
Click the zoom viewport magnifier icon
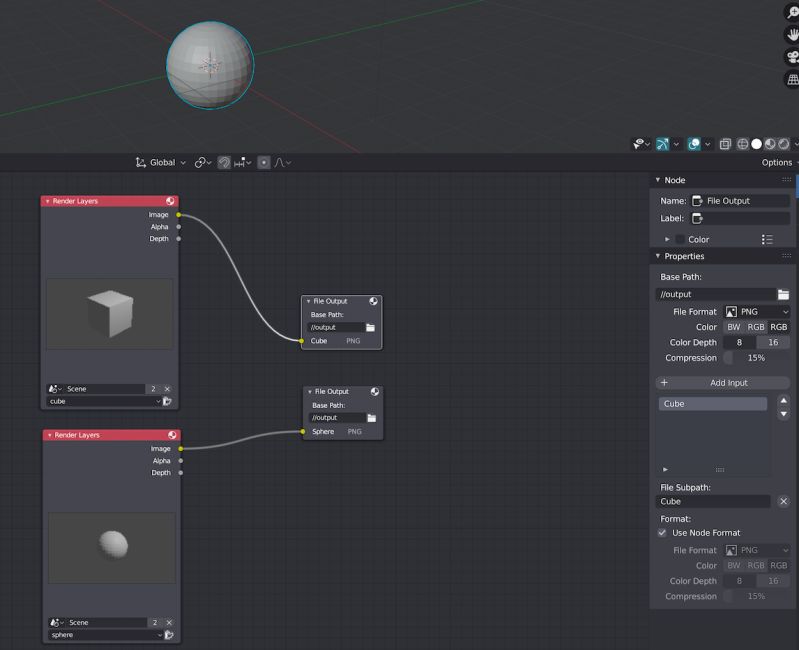[x=792, y=13]
